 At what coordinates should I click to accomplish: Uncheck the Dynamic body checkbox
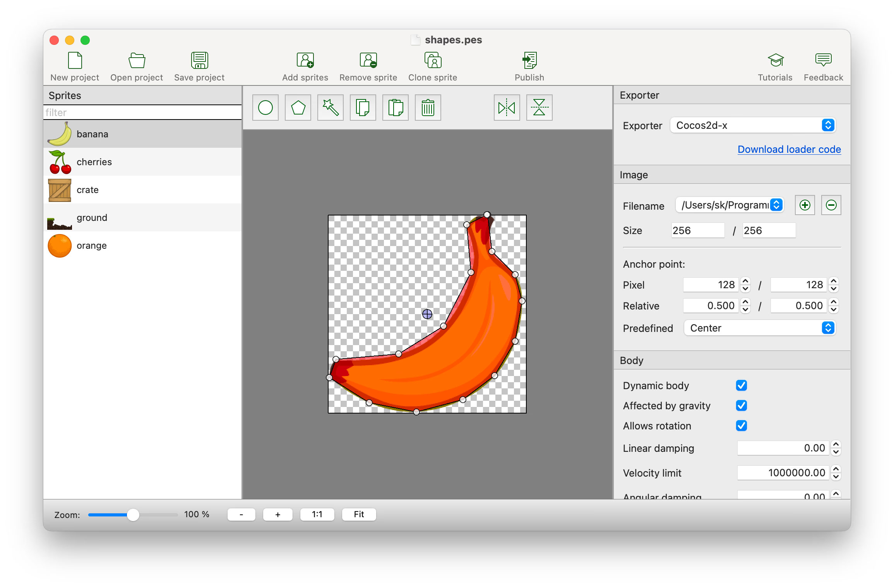point(741,385)
